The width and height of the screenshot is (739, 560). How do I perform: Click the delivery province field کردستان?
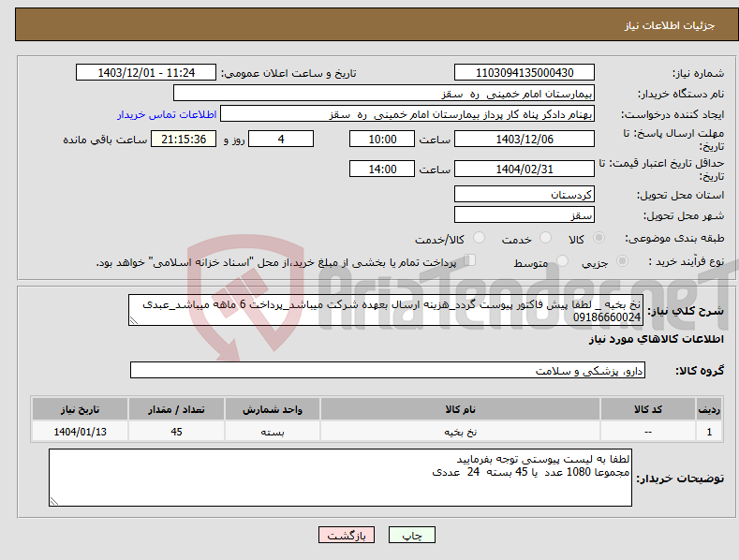[x=525, y=194]
